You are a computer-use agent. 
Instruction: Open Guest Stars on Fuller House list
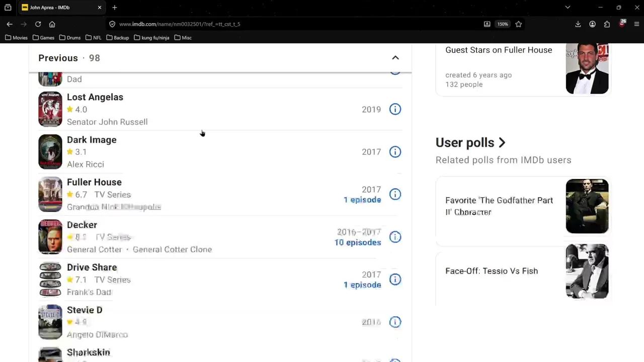coord(499,50)
